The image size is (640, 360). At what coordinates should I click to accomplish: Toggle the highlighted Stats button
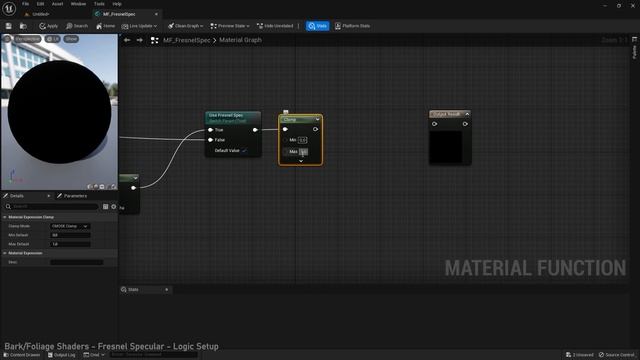click(318, 26)
